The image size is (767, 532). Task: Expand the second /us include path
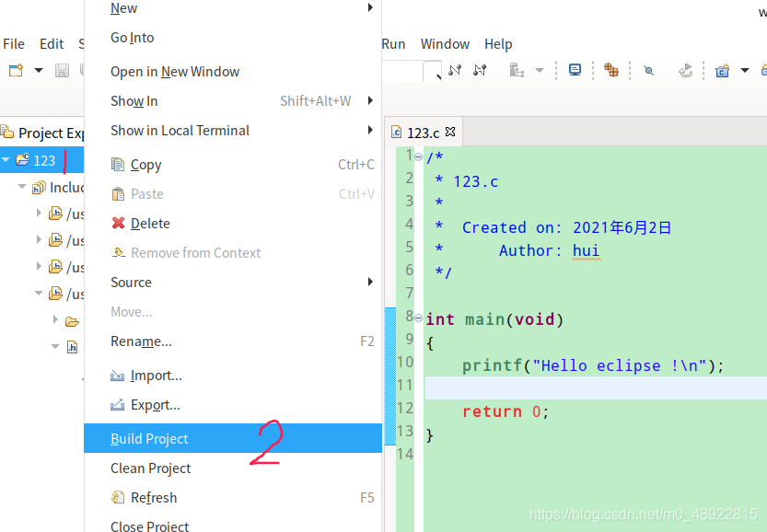[x=39, y=239]
